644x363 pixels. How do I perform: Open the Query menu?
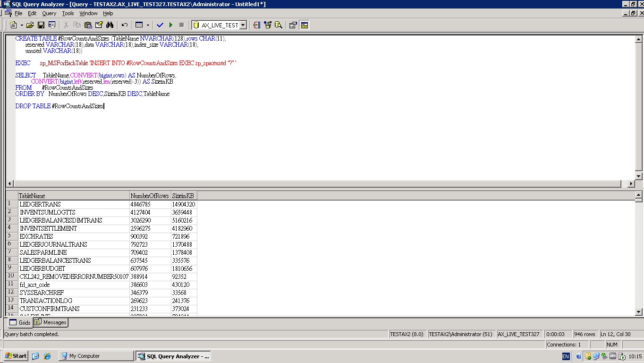click(x=49, y=13)
